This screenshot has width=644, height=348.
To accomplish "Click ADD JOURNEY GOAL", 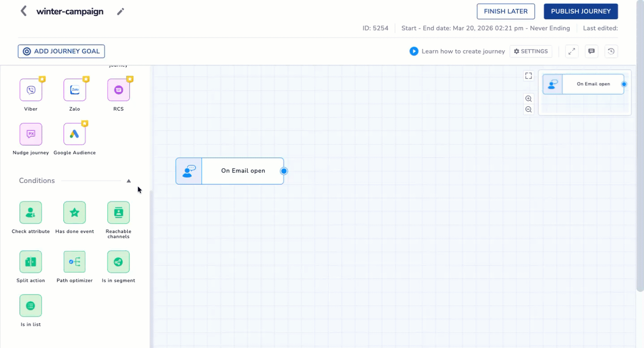I will (x=61, y=51).
